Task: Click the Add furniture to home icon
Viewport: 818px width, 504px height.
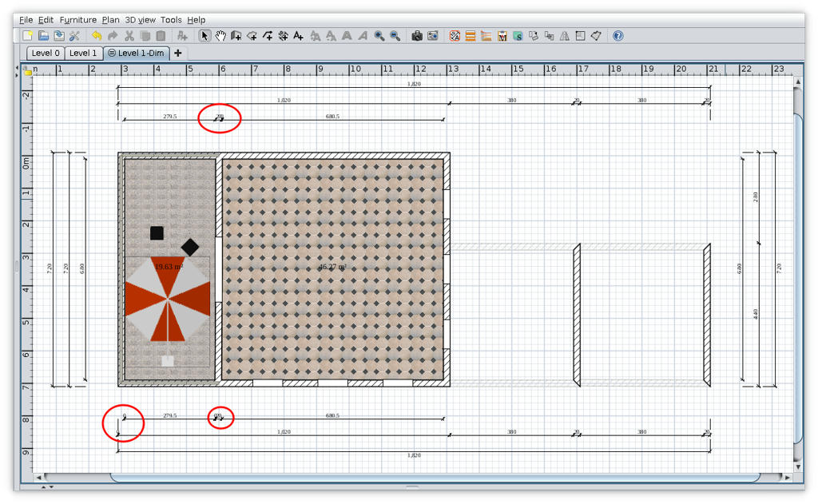Action: [182, 36]
